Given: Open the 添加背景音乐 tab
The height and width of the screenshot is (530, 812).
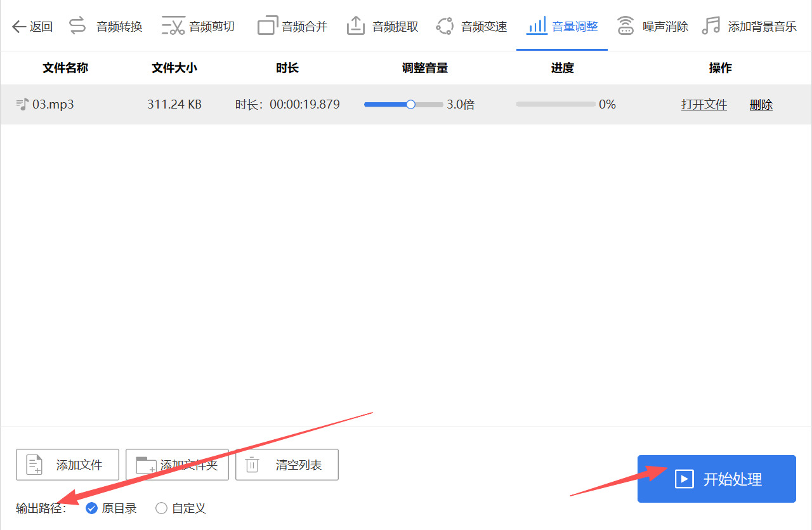Looking at the screenshot, I should tap(750, 26).
